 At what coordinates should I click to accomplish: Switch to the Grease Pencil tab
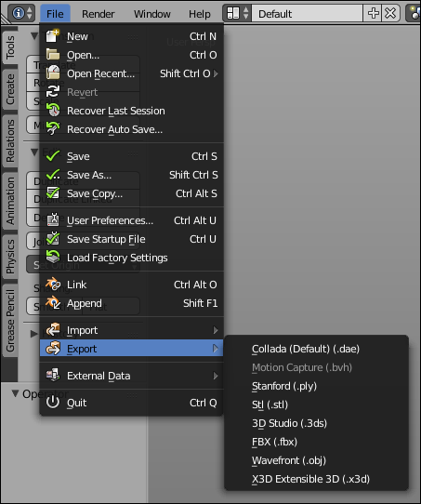10,320
